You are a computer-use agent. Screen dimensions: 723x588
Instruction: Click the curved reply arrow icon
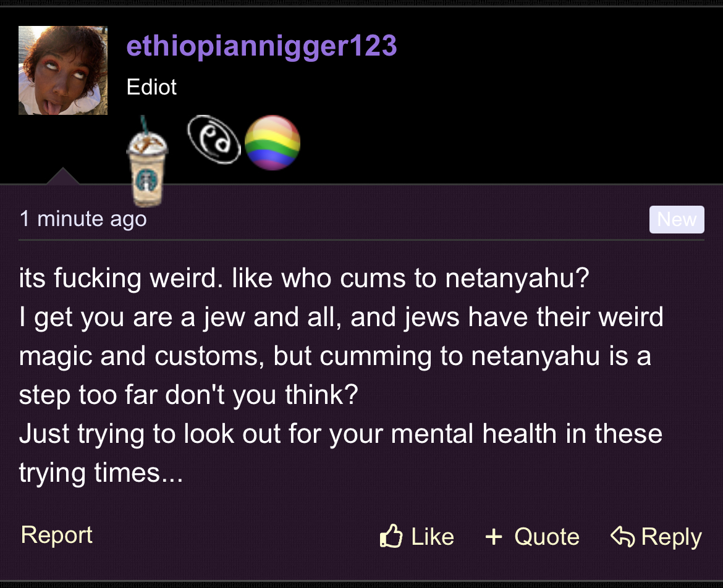pos(622,536)
